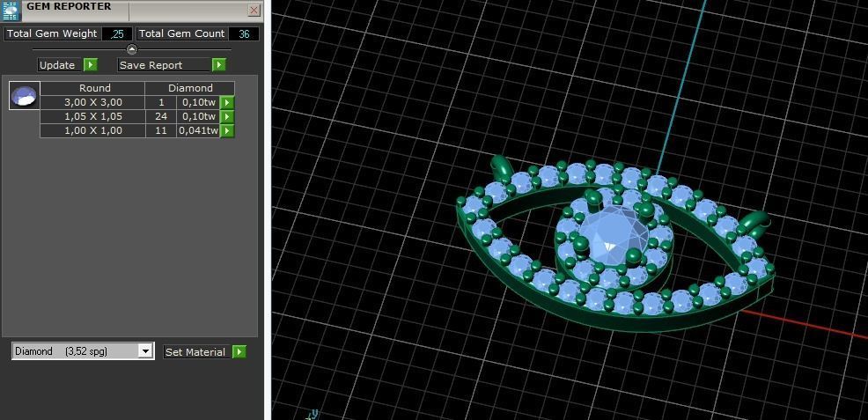This screenshot has width=868, height=420.
Task: Click the Diamond column header
Action: click(190, 88)
